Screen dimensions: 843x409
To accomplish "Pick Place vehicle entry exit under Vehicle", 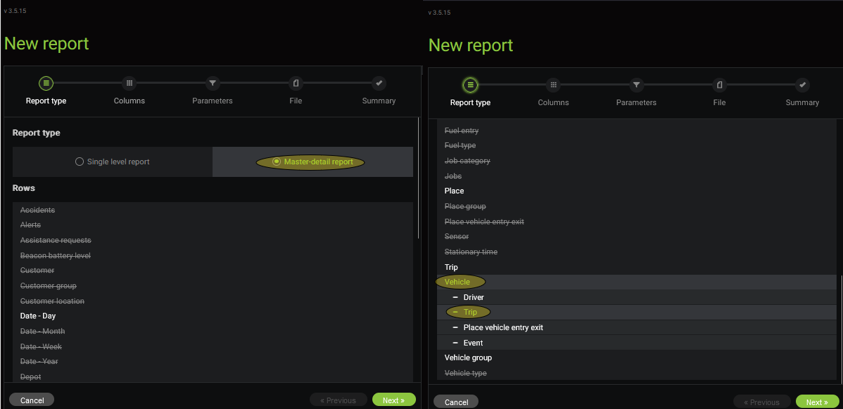I will (x=502, y=328).
